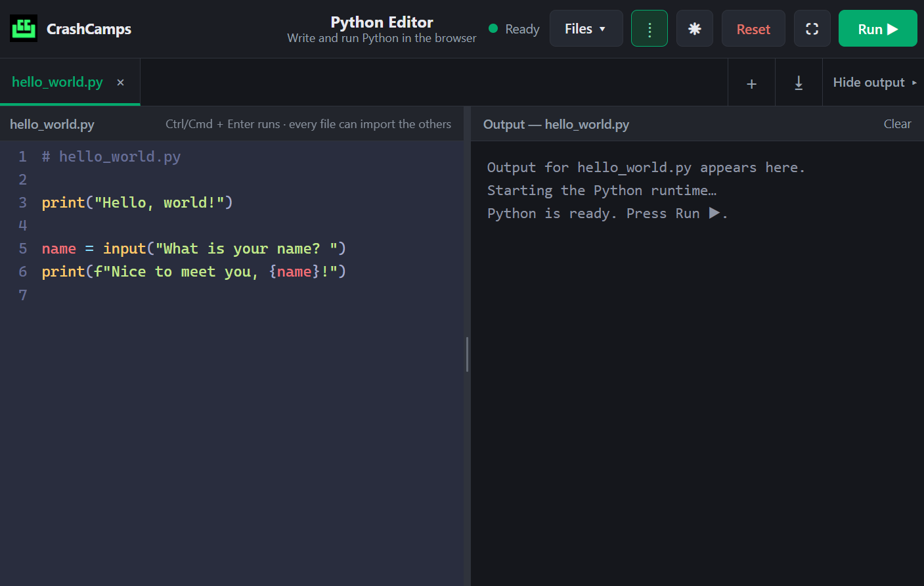
Task: Place cursor on the print("Hello, world!") line
Action: (x=137, y=202)
